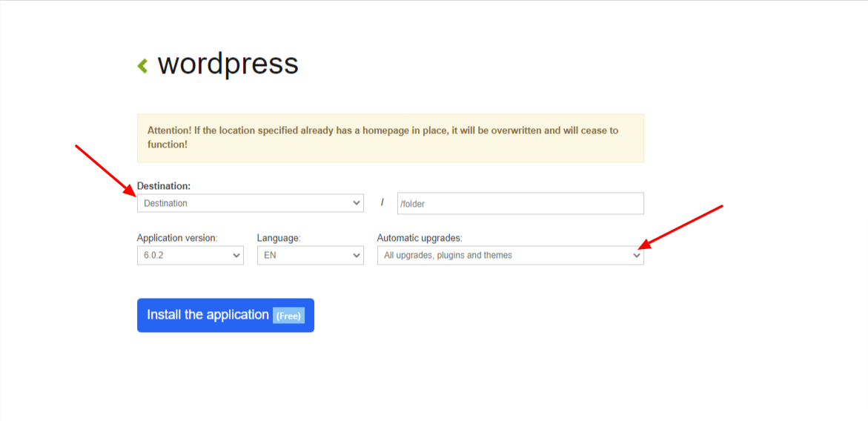
Task: Click the chevron on the EN selector
Action: (356, 256)
